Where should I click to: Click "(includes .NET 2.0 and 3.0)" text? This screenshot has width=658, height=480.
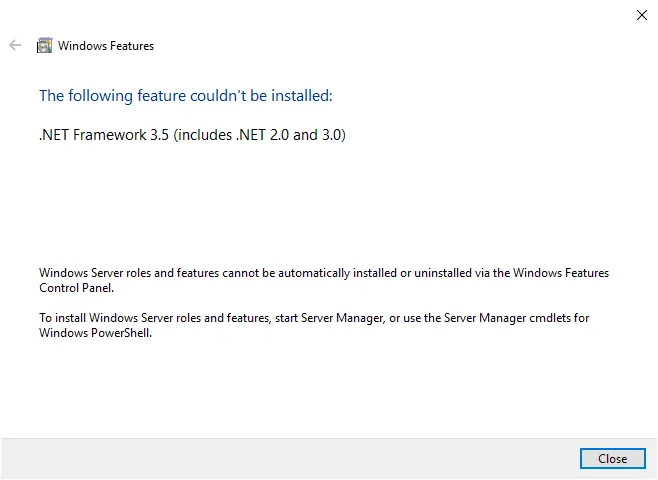tap(259, 135)
